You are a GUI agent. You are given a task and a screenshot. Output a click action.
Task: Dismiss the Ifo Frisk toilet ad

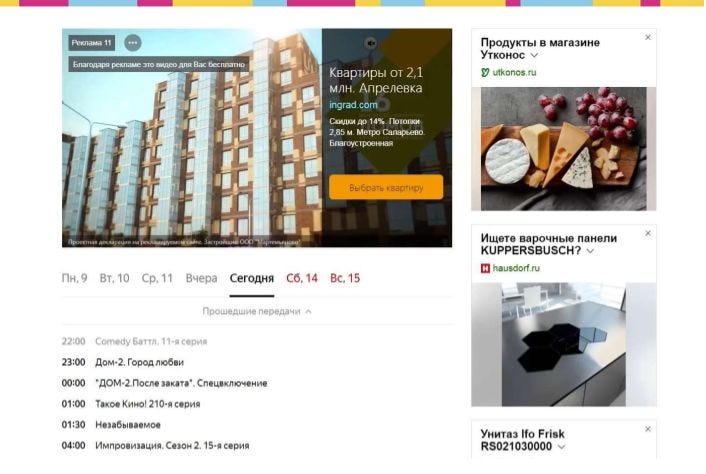tap(647, 429)
